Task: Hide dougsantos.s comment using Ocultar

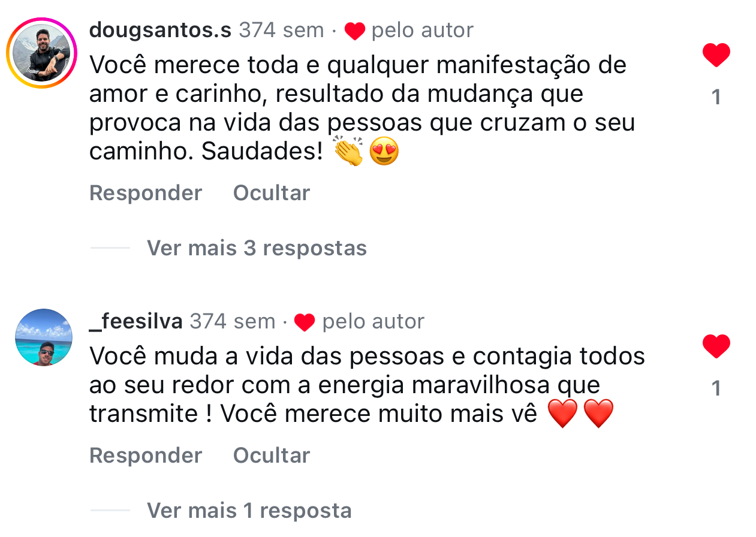Action: (x=272, y=193)
